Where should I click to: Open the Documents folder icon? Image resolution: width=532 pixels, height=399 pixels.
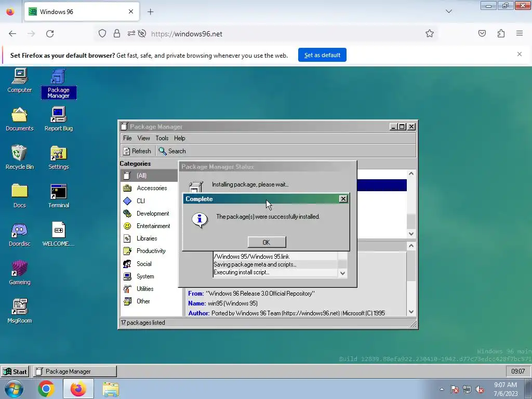(20, 119)
